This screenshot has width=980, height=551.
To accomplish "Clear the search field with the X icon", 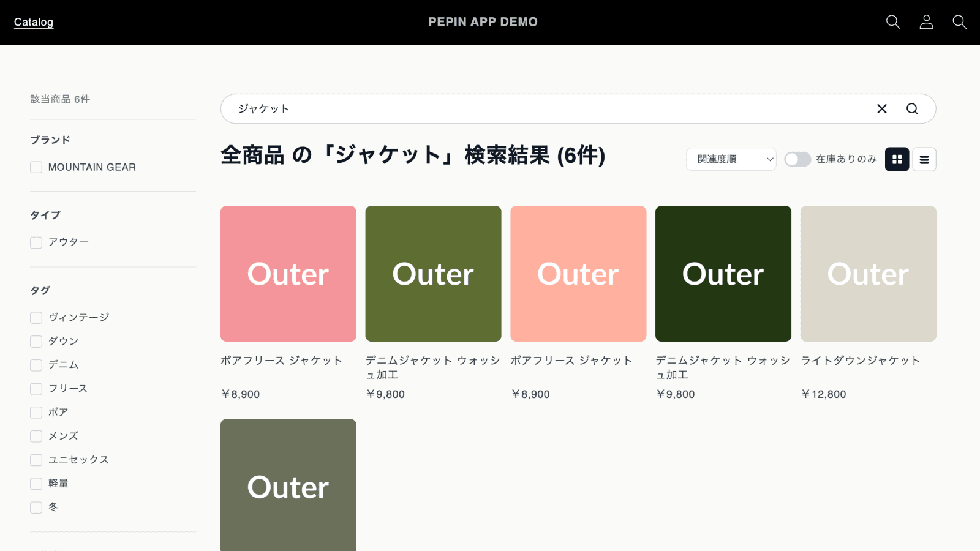I will coord(882,108).
